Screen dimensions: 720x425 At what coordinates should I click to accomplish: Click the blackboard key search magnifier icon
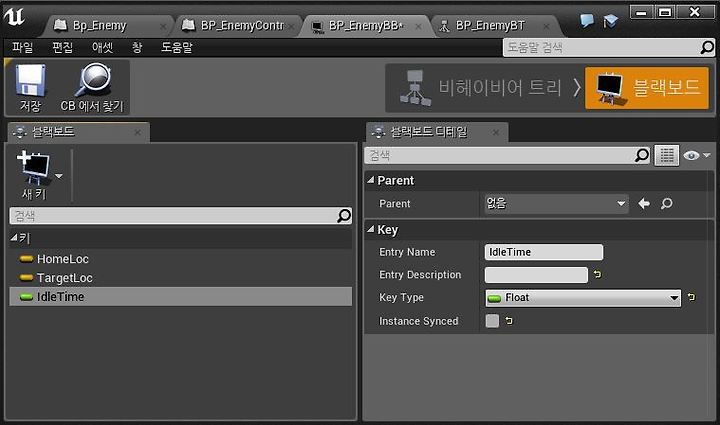point(344,215)
